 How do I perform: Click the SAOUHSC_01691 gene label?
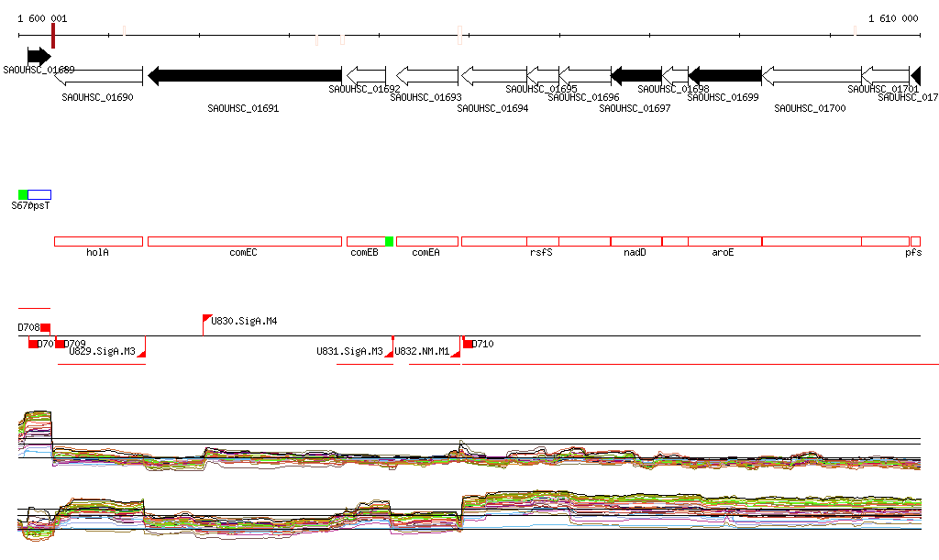243,108
